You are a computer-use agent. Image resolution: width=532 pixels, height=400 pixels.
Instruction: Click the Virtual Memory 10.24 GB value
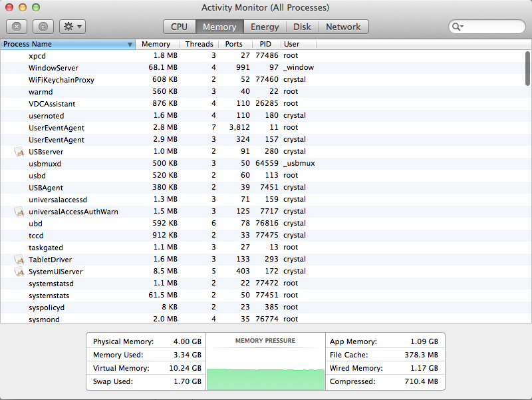pyautogui.click(x=186, y=368)
